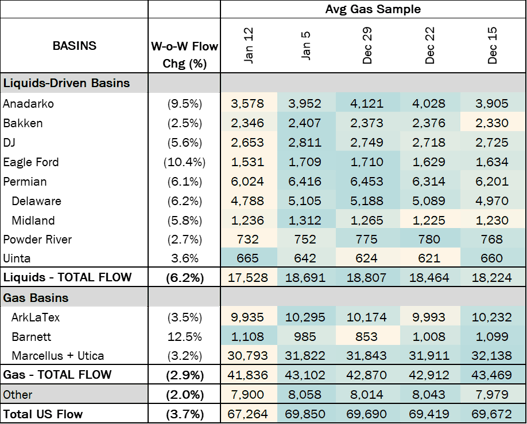Click the Gas Basins section header
527x424 pixels.
click(36, 298)
